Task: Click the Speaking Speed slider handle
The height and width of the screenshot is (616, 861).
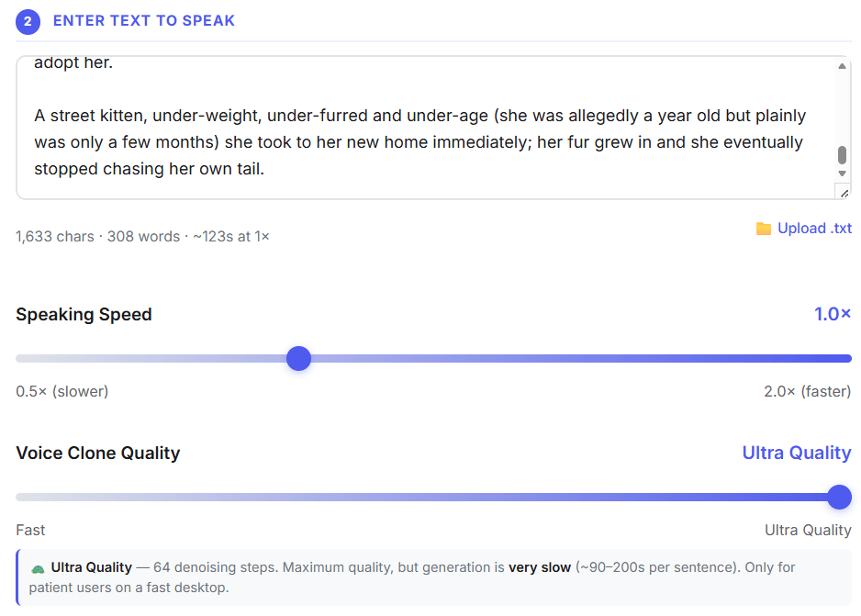Action: click(x=298, y=359)
